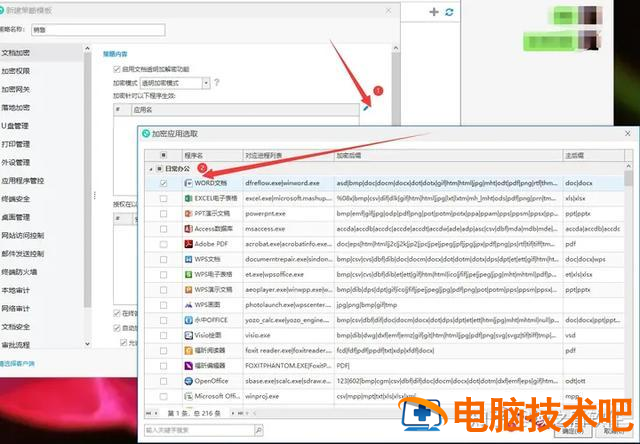Collapse the 日常办公 group triangle
The image size is (640, 444).
tap(151, 169)
